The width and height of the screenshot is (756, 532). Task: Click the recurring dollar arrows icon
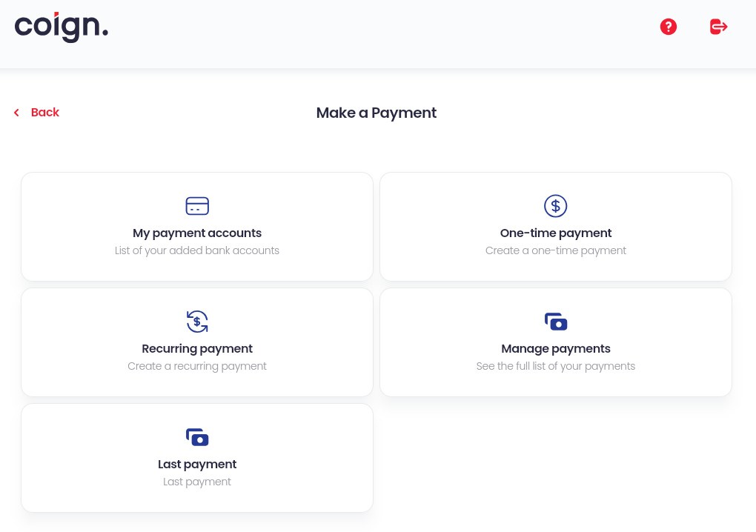[x=196, y=322]
